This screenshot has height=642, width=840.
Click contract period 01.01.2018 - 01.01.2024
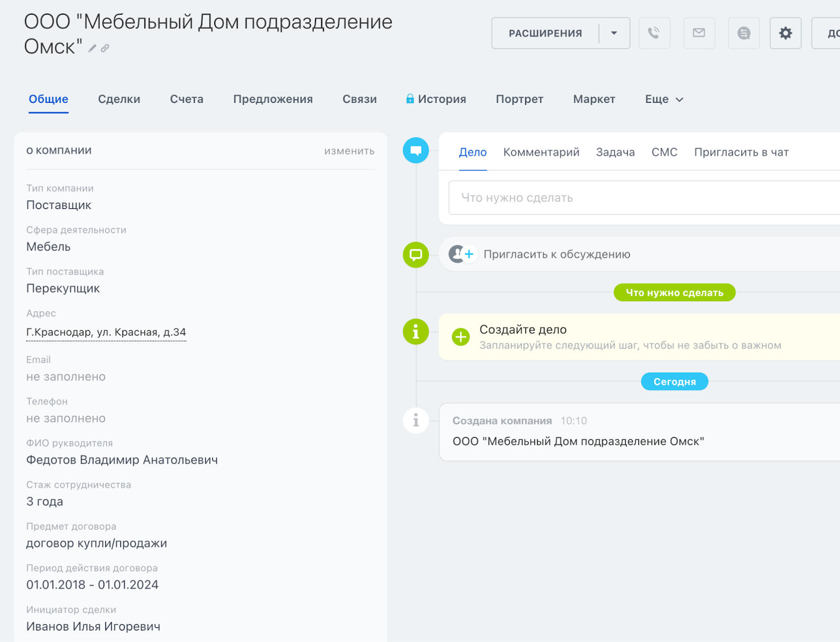[x=92, y=585]
